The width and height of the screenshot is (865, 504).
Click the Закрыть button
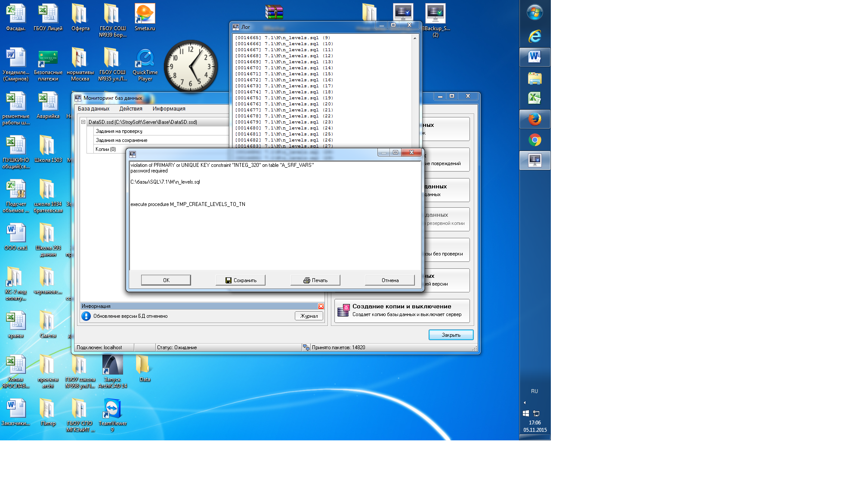tap(451, 335)
